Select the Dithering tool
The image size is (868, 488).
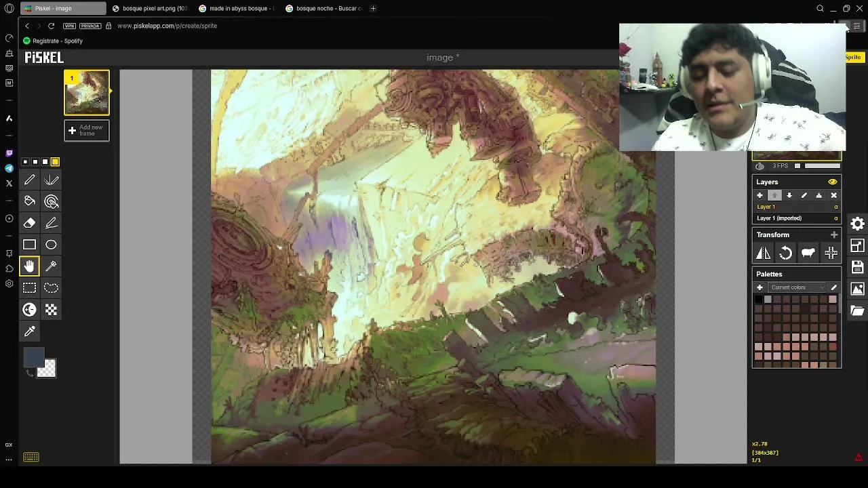click(x=51, y=310)
